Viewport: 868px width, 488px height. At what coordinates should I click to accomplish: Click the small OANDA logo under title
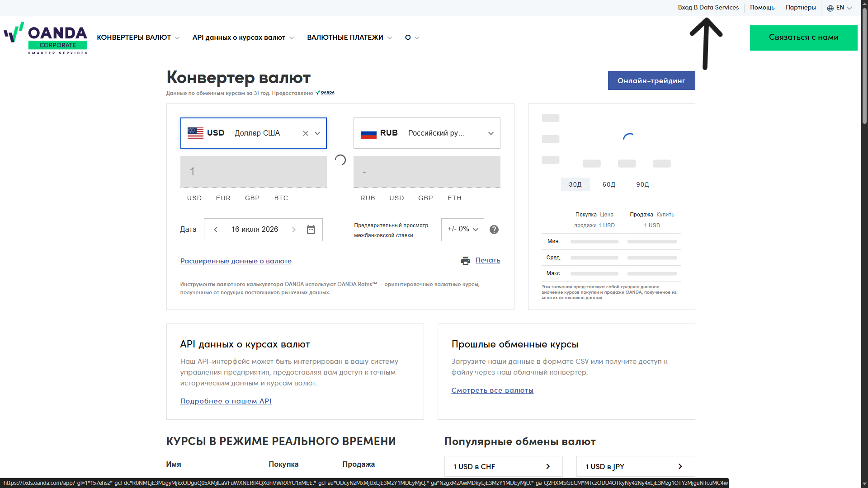tap(325, 93)
